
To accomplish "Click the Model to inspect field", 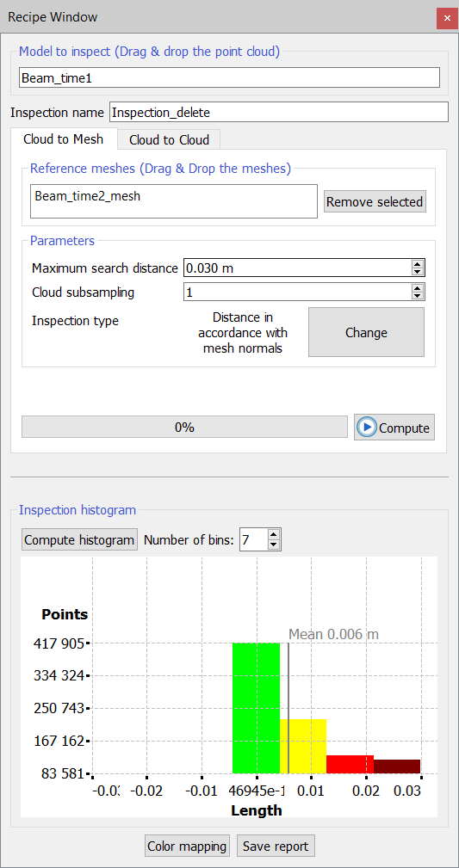I will (229, 78).
